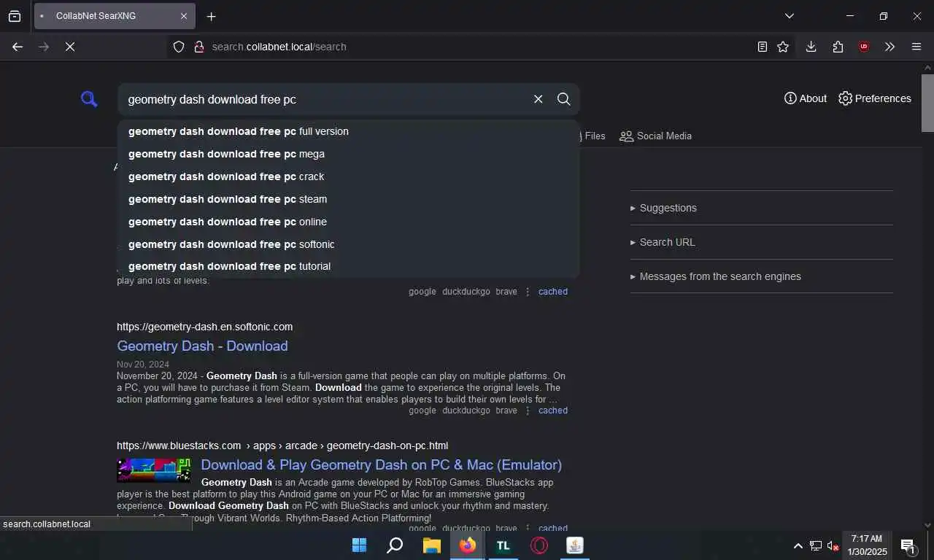Submit search with magnifier button
934x560 pixels.
point(564,99)
